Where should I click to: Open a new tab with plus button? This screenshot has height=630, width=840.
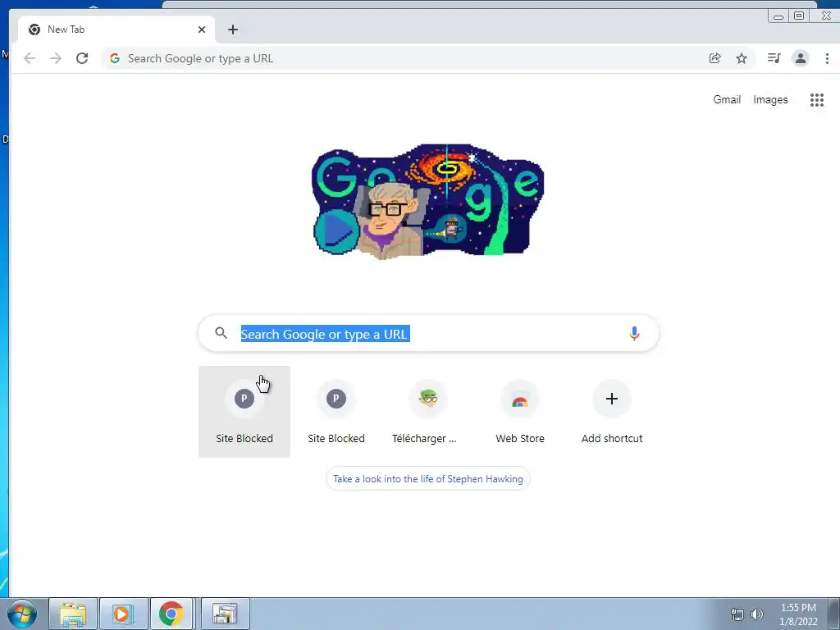point(232,30)
